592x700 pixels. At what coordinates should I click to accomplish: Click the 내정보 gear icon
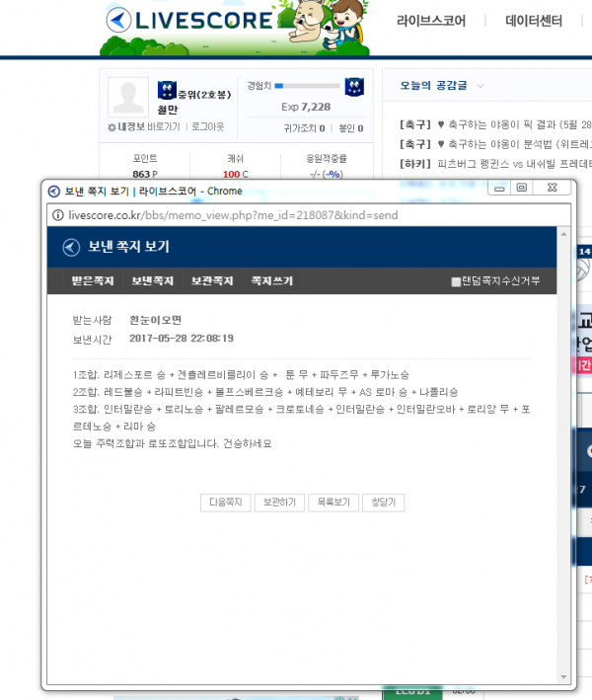pos(111,127)
